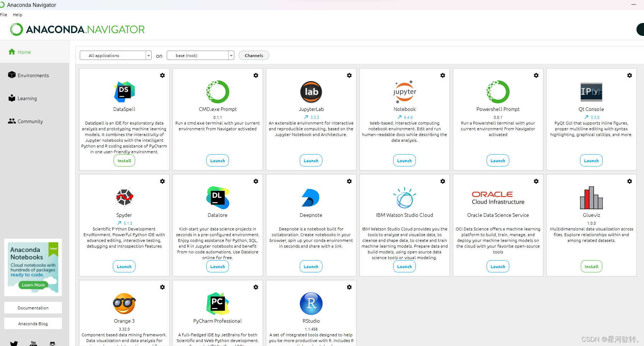
Task: Launch Qt Console
Action: 592,160
